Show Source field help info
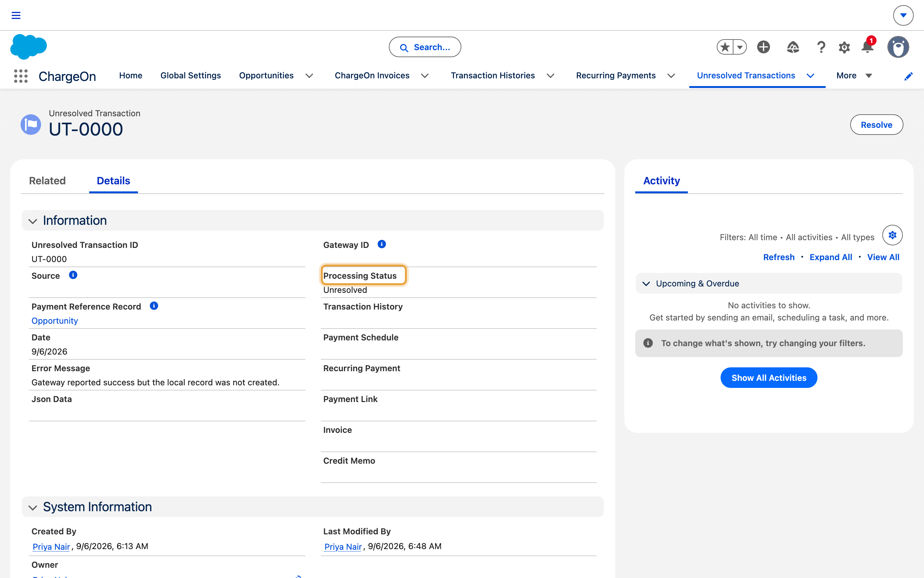The height and width of the screenshot is (578, 924). [73, 275]
